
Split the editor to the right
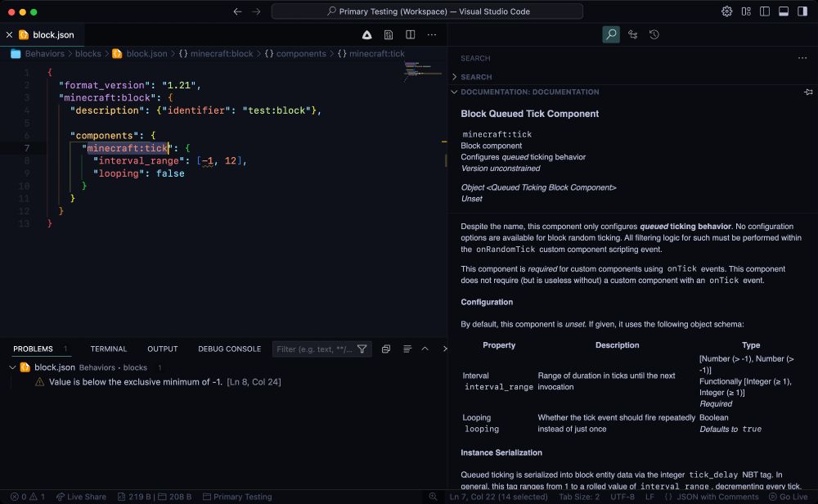click(411, 35)
